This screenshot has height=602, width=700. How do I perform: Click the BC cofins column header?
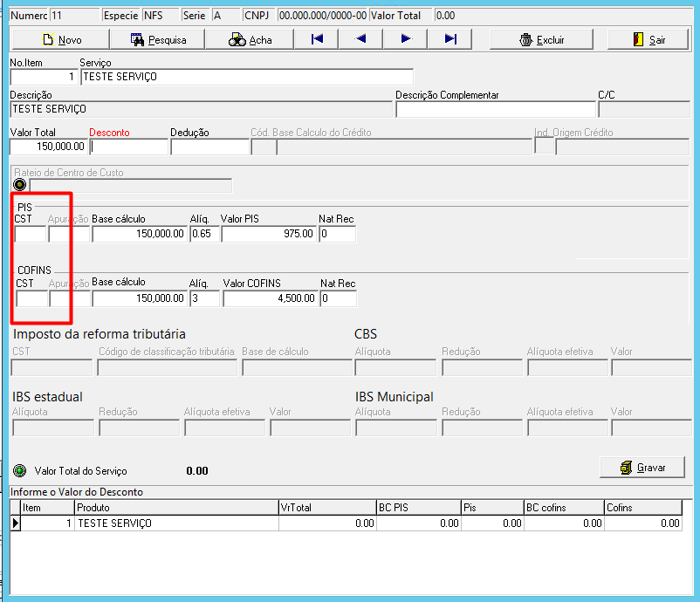pos(564,508)
